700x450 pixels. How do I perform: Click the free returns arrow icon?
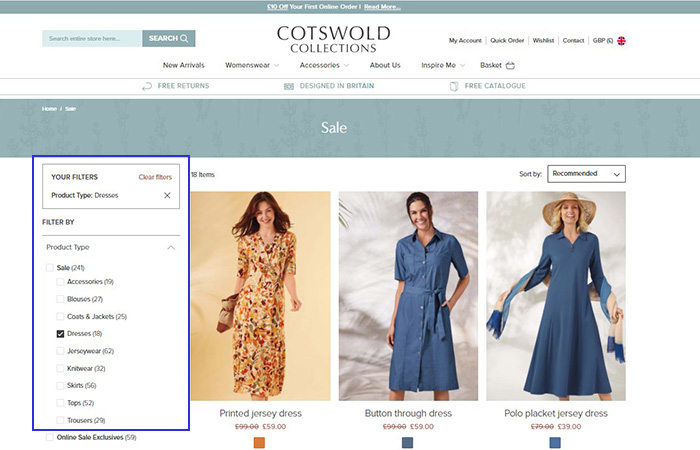147,86
